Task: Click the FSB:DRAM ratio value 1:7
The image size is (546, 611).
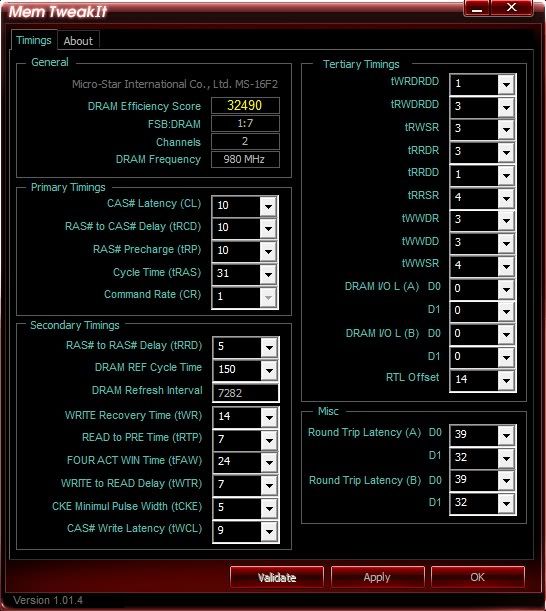Action: (x=245, y=124)
